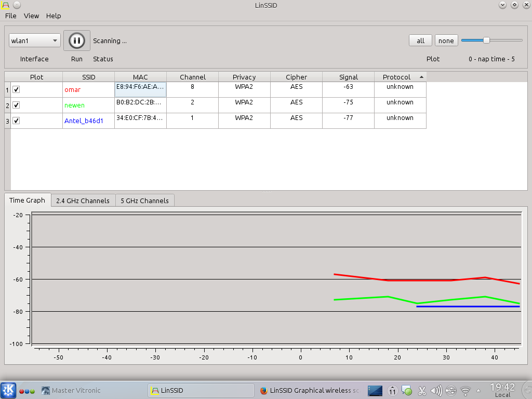The image size is (532, 399).
Task: Open the Wi-Fi network tray icon
Action: [465, 391]
